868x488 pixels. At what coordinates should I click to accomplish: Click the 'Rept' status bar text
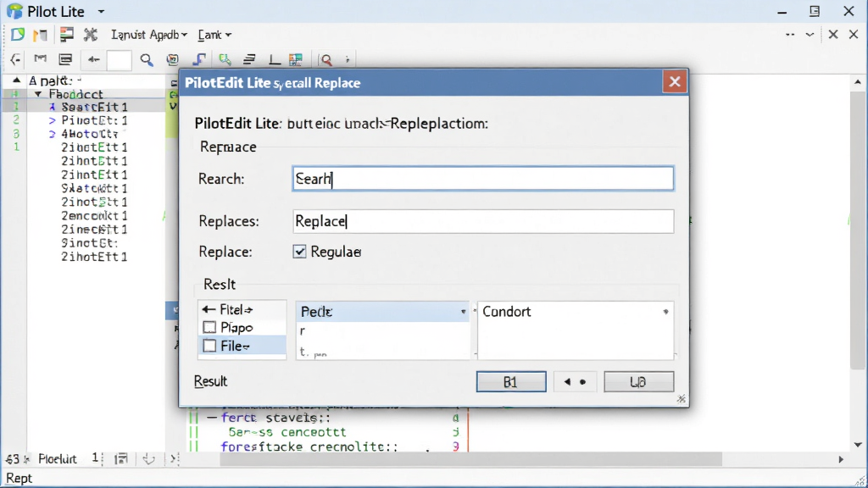pyautogui.click(x=19, y=479)
